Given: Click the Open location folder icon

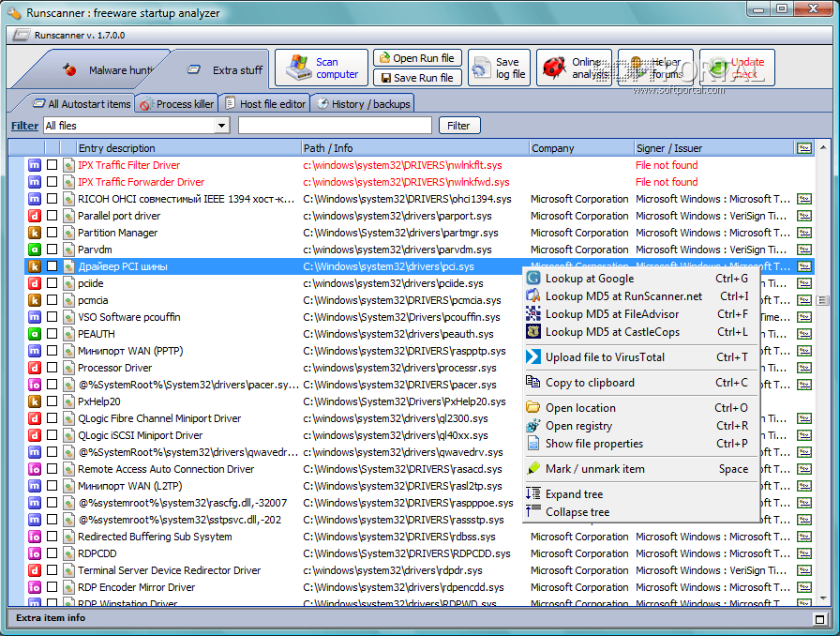Looking at the screenshot, I should (x=533, y=407).
